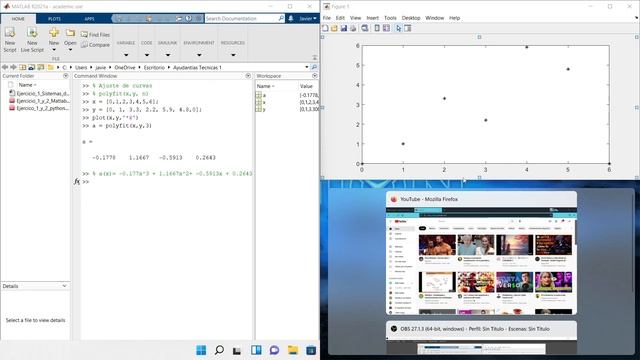Click Save Figure floppy icon
640x360 pixels.
coord(344,28)
